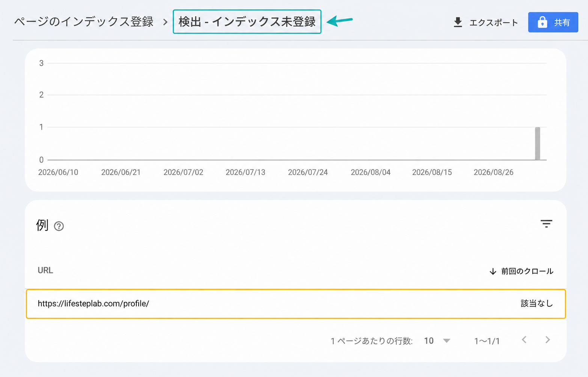The image size is (588, 377).
Task: Open the filter rows icon
Action: [546, 224]
